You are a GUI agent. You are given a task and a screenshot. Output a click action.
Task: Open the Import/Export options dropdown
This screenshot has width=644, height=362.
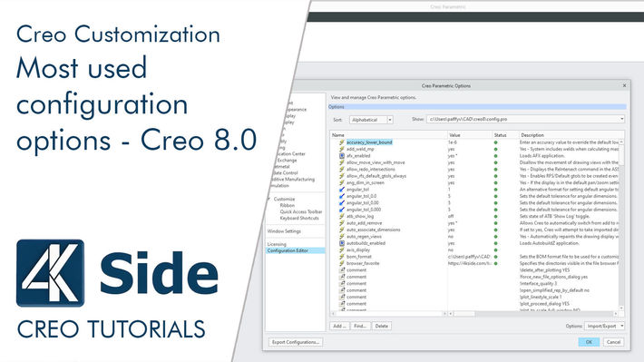pos(605,326)
